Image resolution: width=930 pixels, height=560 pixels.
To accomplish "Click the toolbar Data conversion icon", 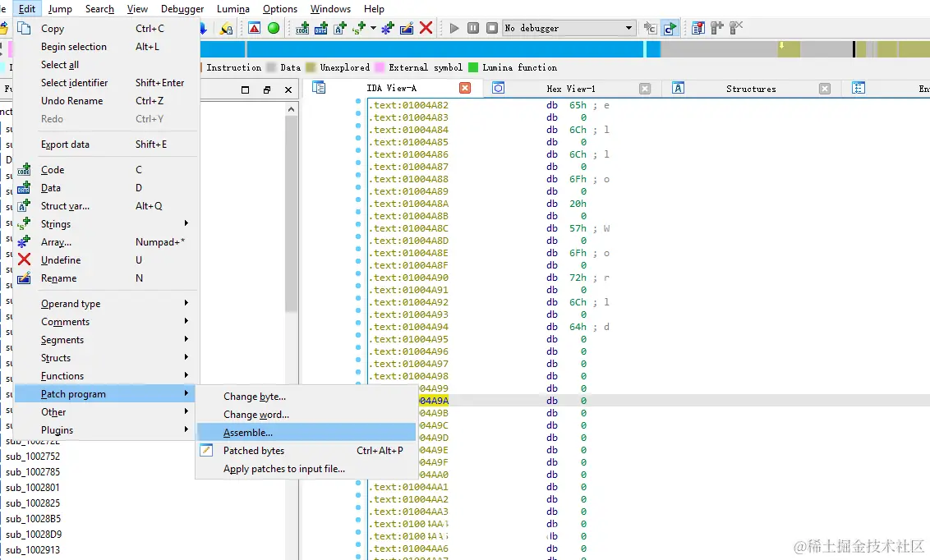I will coord(321,28).
